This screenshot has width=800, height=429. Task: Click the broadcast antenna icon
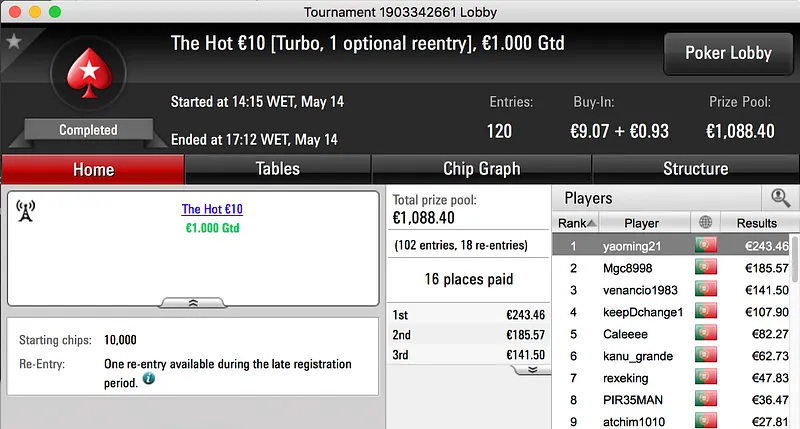tap(27, 211)
